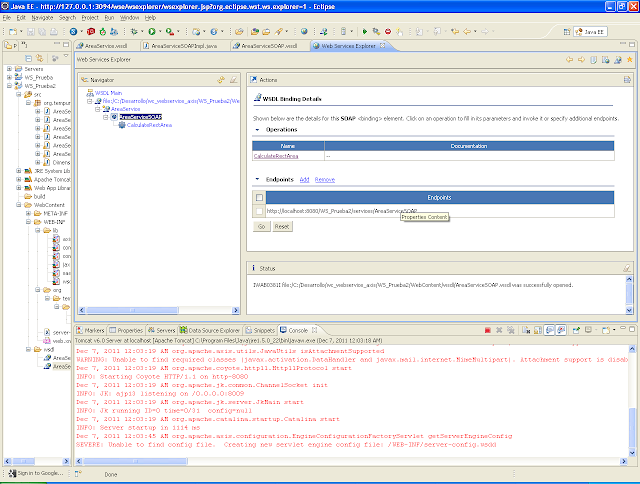Click Navigator pane horizontal scrollbar thumb
The width and height of the screenshot is (640, 484).
132,310
